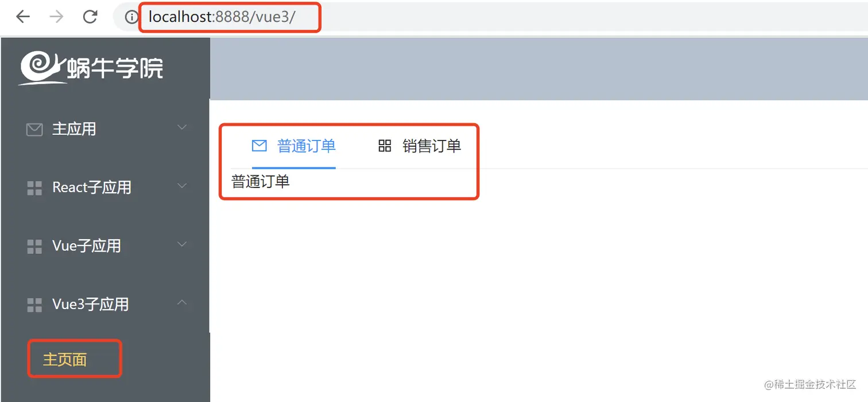Expand the React子应用 submenu arrow

click(x=182, y=186)
